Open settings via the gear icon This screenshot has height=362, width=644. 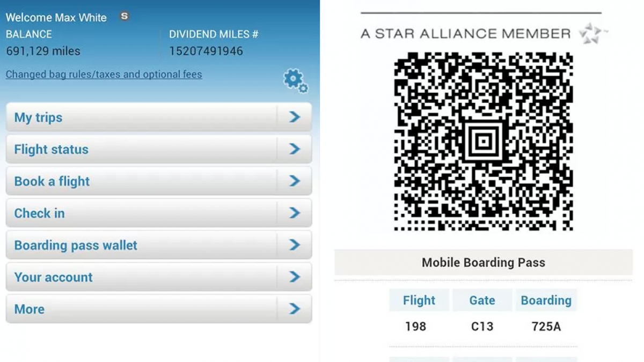tap(295, 80)
